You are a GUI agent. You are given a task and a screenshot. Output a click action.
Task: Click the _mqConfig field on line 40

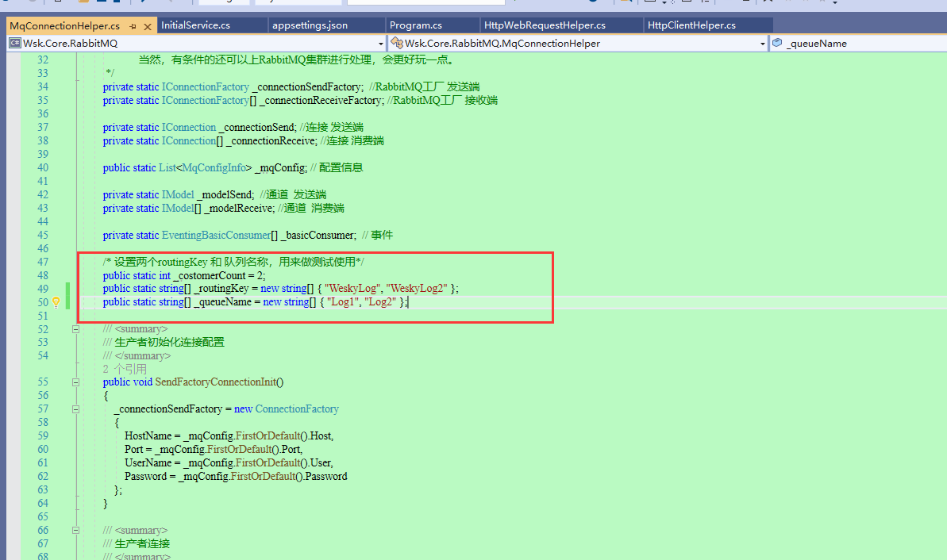(281, 167)
